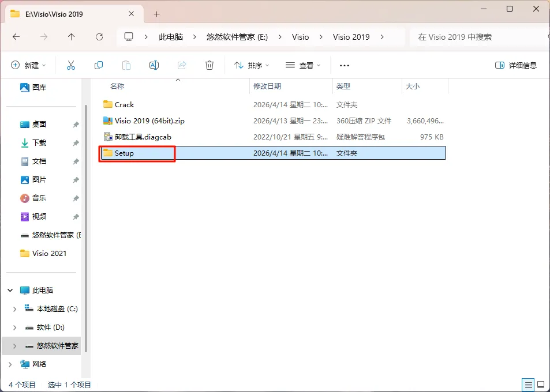The image size is (550, 392).
Task: Click the 975 KB size cell
Action: point(432,137)
